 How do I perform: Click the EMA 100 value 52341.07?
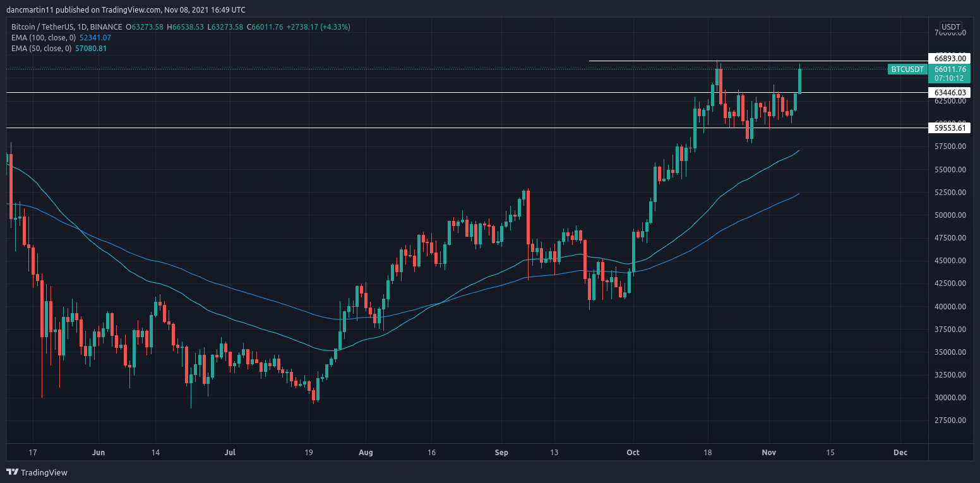pyautogui.click(x=95, y=38)
